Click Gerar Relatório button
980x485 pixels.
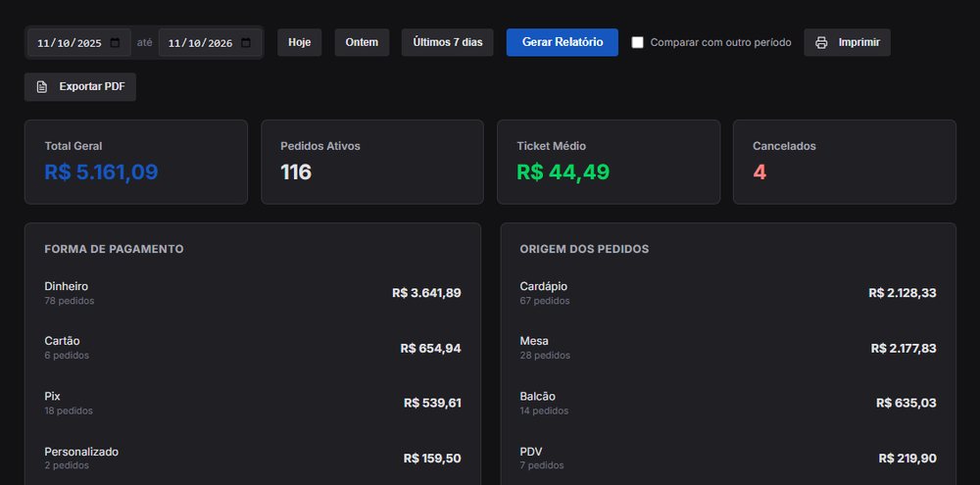click(563, 42)
